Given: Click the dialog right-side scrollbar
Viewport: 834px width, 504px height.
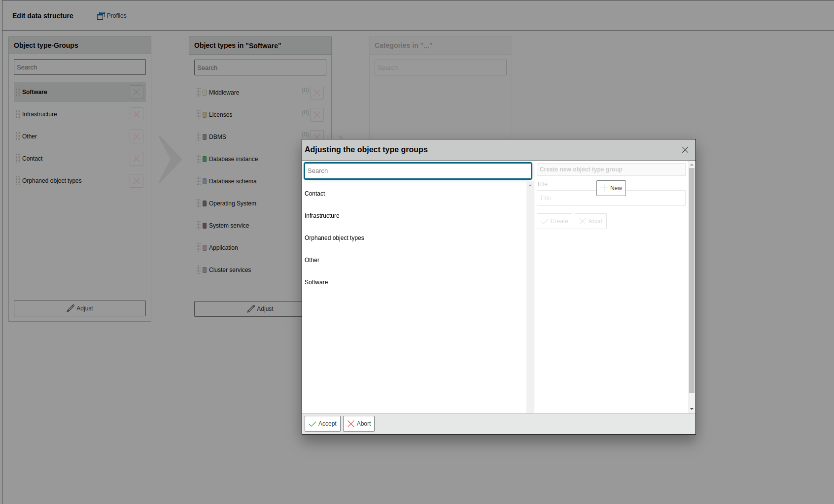Looking at the screenshot, I should (692, 280).
